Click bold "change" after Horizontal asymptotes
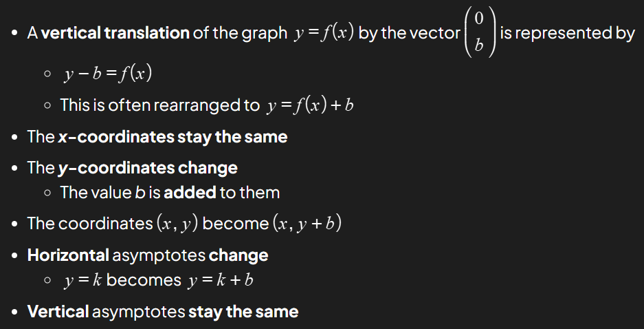This screenshot has height=329, width=644. [x=238, y=255]
